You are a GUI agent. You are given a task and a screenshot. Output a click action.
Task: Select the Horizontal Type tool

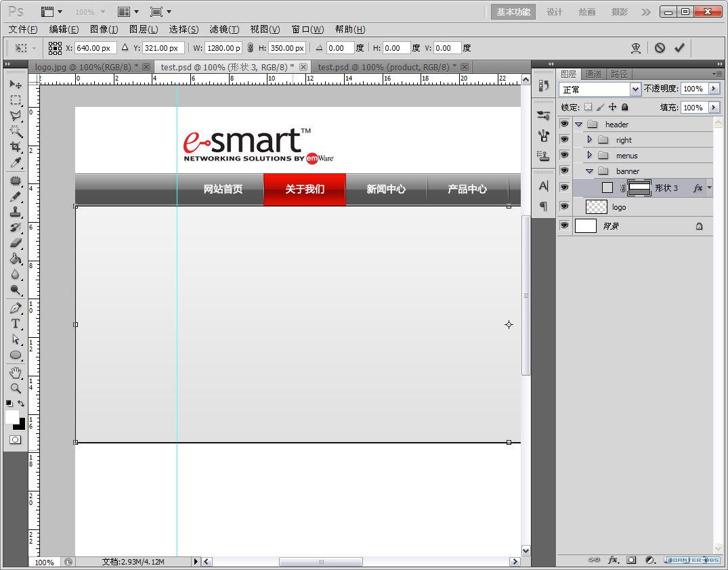[16, 324]
